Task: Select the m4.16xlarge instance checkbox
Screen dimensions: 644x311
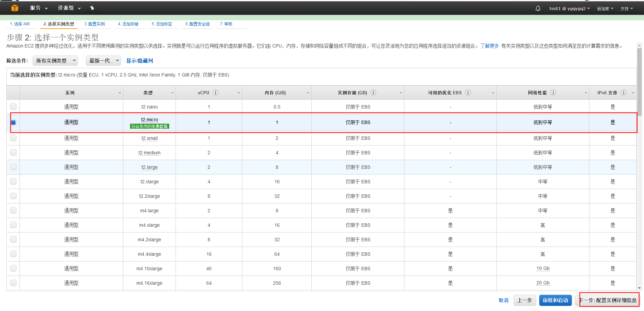Action: [x=13, y=283]
